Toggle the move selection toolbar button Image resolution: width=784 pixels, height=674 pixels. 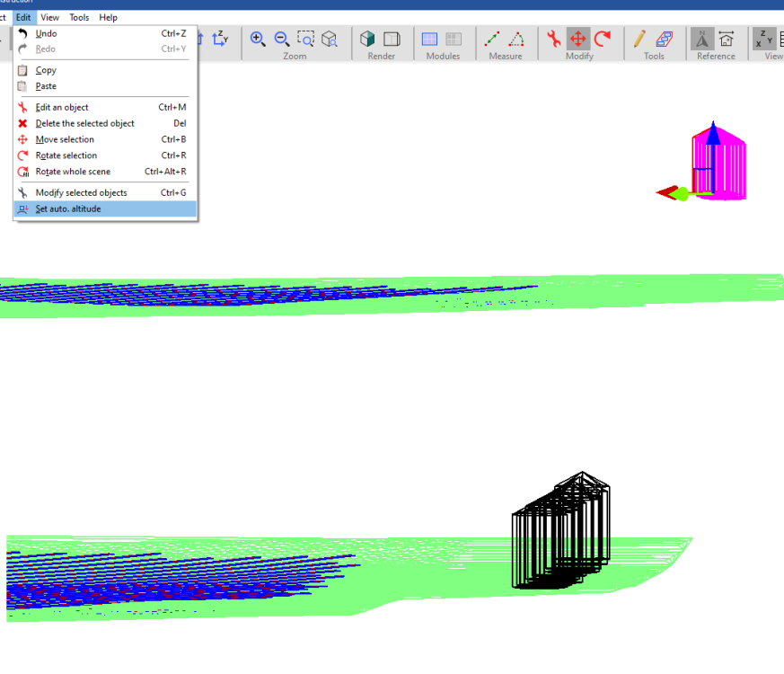[578, 39]
